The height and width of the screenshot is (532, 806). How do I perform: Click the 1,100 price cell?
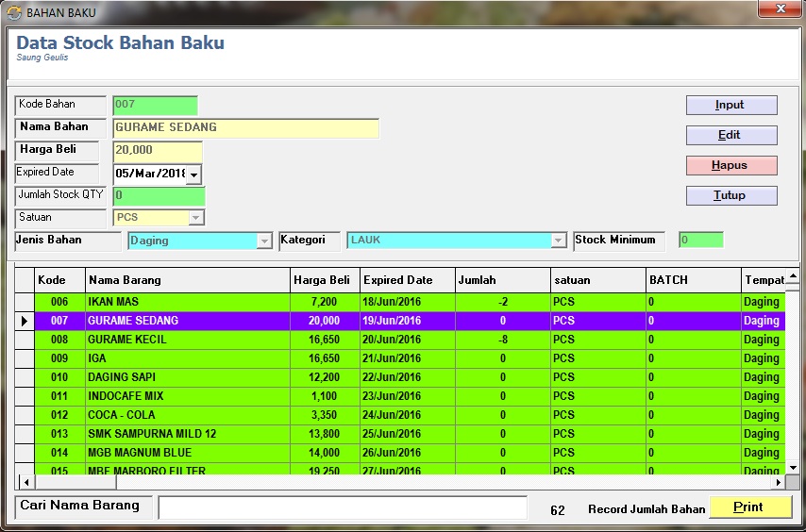pyautogui.click(x=325, y=397)
